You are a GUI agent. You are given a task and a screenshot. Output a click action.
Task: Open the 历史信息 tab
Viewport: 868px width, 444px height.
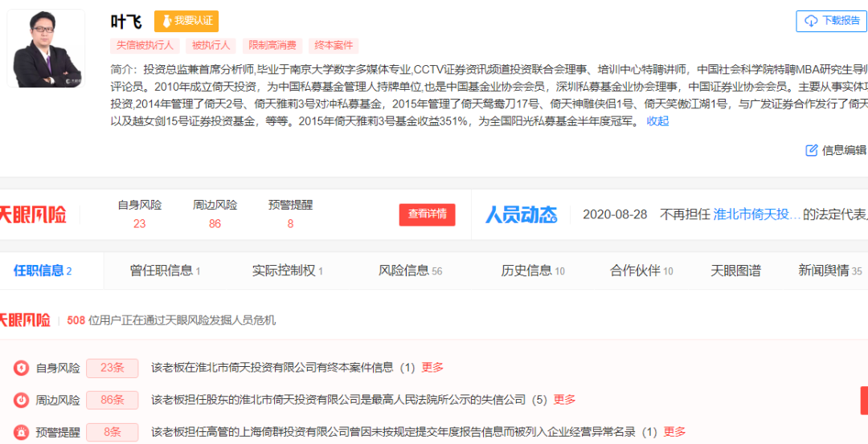[x=533, y=271]
